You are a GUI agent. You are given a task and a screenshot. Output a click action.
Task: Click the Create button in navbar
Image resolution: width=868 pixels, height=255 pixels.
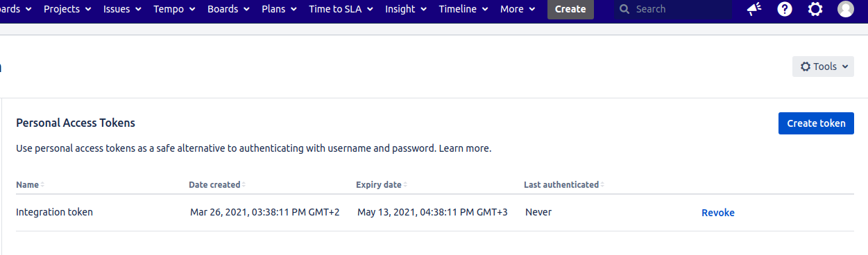click(x=570, y=9)
